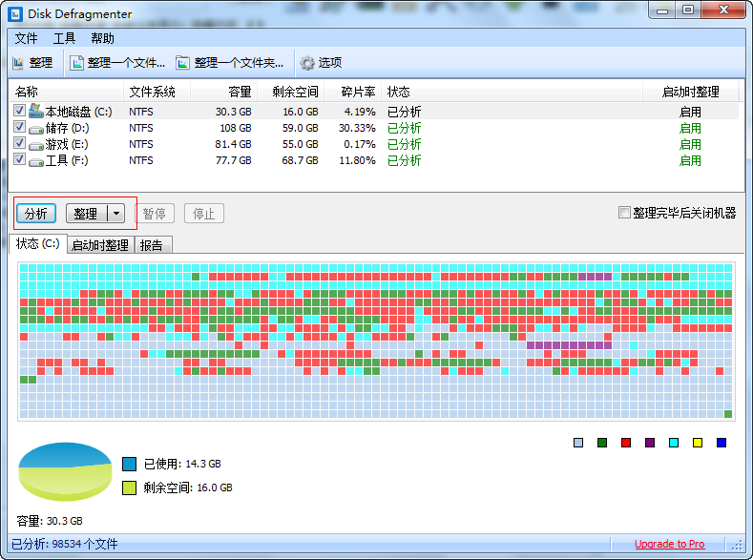Select the 储存 (D:) drive icon
Viewport: 753px width, 560px height.
(x=36, y=129)
